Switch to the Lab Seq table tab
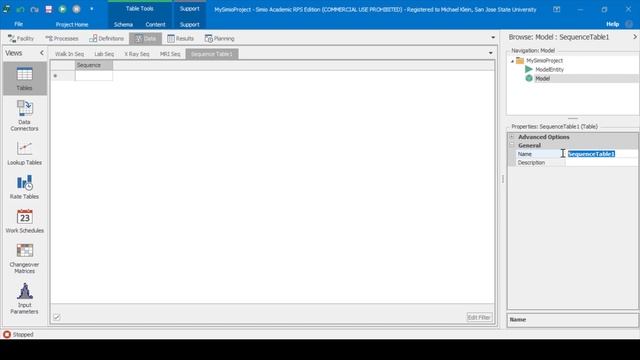Viewport: 640px width, 360px height. (x=104, y=54)
